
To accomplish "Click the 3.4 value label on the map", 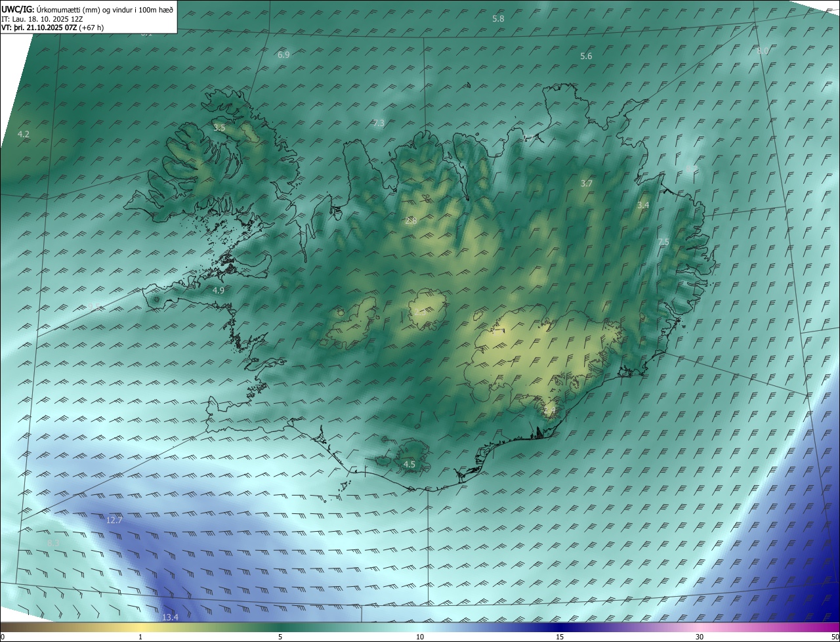I will (x=643, y=205).
